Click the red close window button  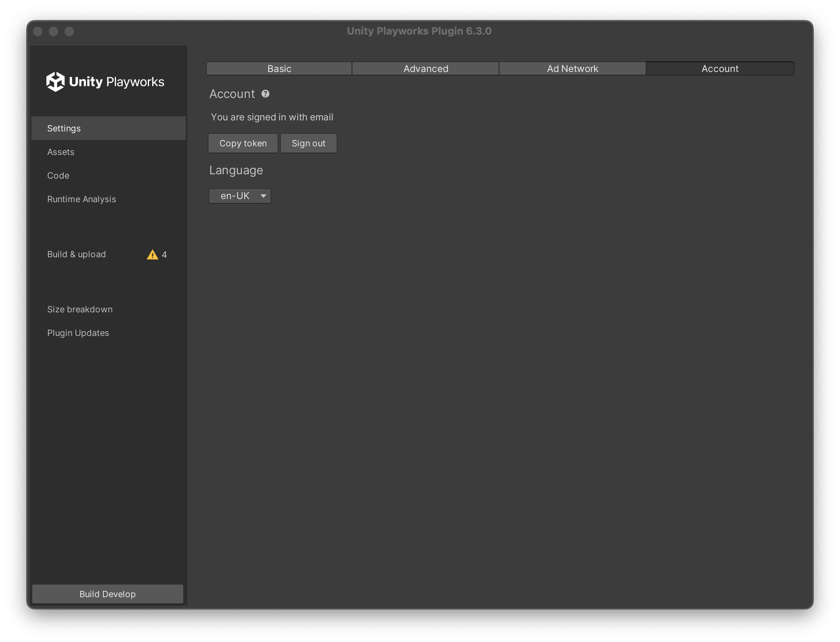(x=38, y=31)
